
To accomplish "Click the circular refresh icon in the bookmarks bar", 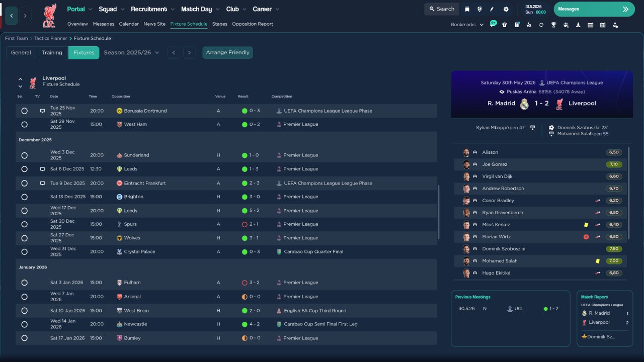I will [541, 25].
